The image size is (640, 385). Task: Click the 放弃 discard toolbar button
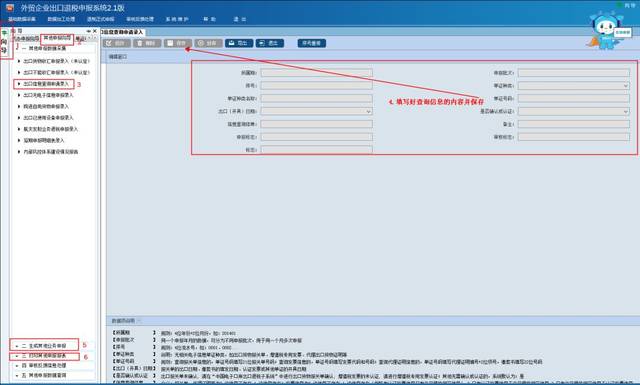point(208,43)
